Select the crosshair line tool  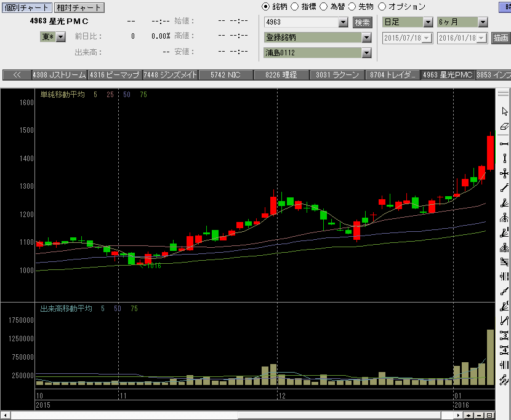504,173
